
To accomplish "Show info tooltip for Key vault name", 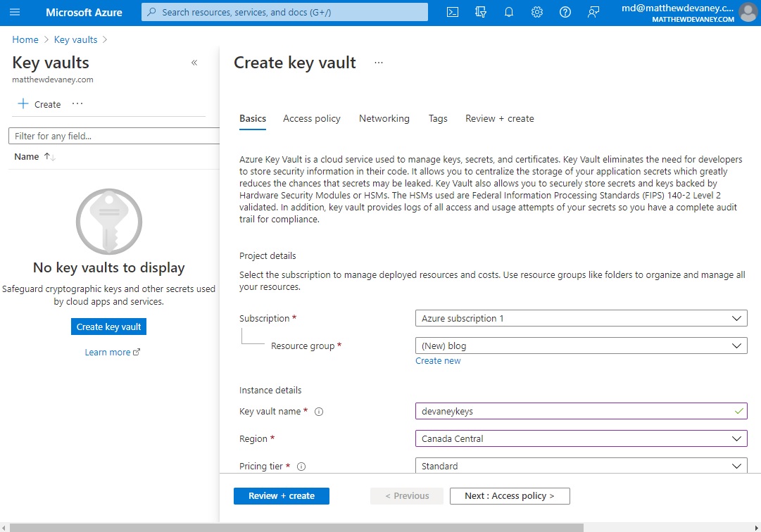I will click(x=319, y=412).
